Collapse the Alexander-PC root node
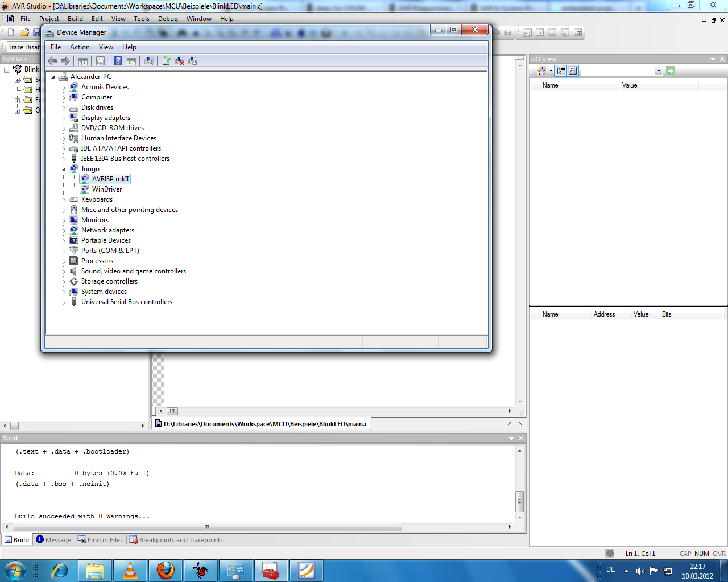728x582 pixels. click(53, 77)
